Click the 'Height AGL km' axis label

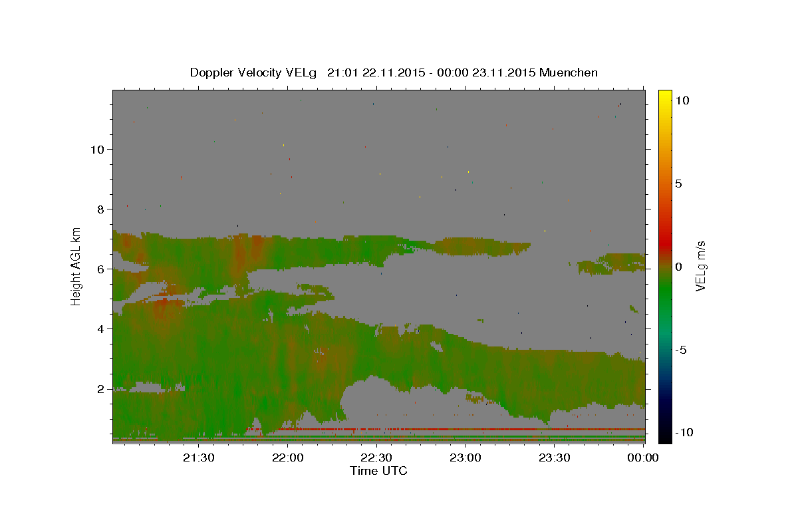[x=76, y=266]
